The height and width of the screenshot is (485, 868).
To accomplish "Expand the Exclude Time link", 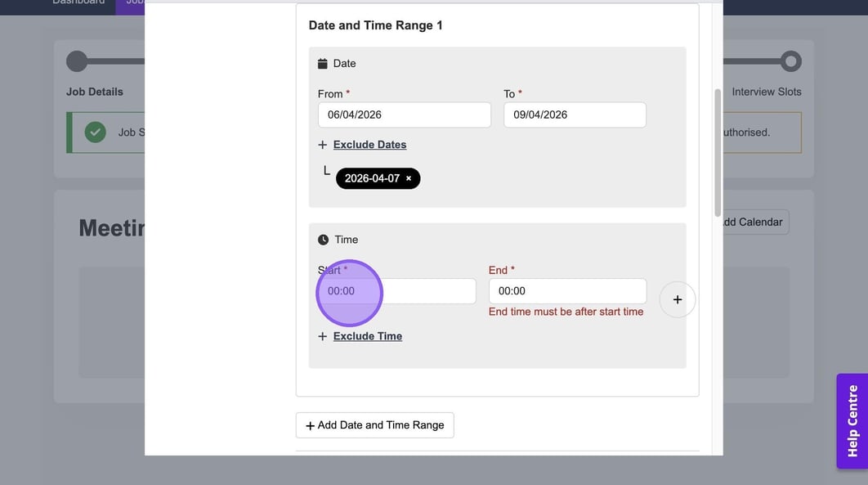I will [368, 336].
